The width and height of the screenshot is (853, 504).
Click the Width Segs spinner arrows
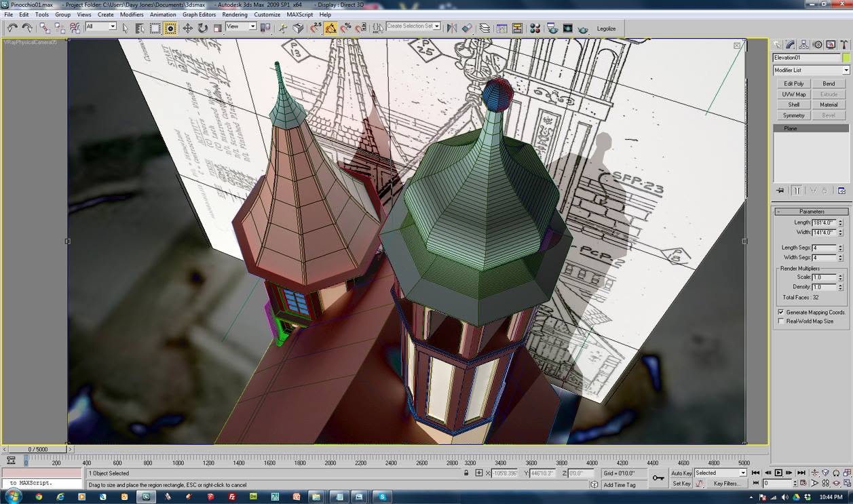tap(840, 258)
